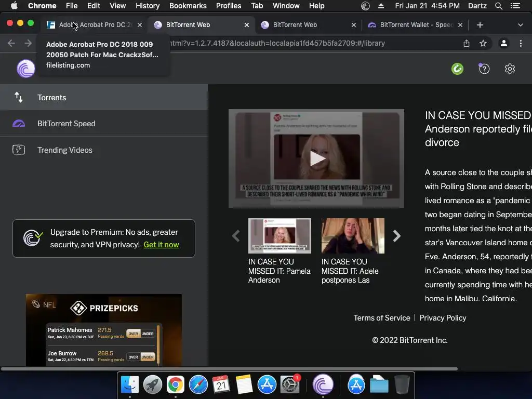The image size is (532, 399).
Task: Click the BitTorrent menu bar icon
Action: (365, 6)
